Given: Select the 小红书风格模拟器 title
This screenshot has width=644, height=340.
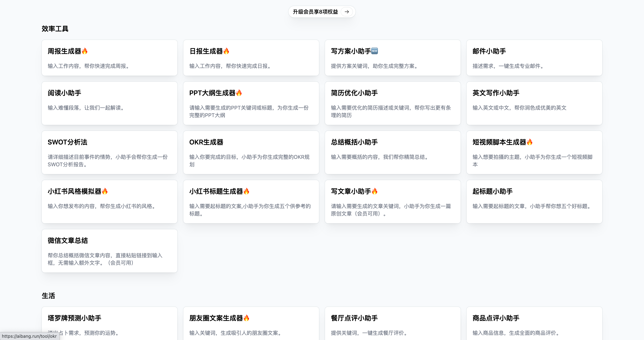Looking at the screenshot, I should pyautogui.click(x=75, y=191).
